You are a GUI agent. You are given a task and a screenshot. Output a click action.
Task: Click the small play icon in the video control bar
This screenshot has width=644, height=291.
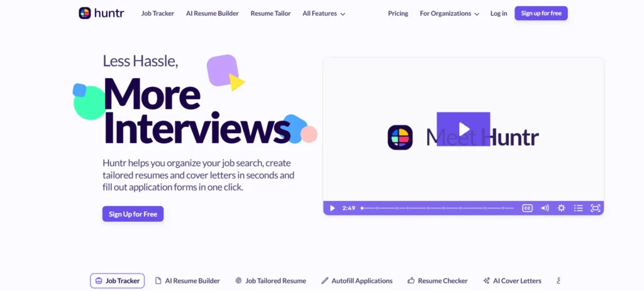[x=332, y=208]
